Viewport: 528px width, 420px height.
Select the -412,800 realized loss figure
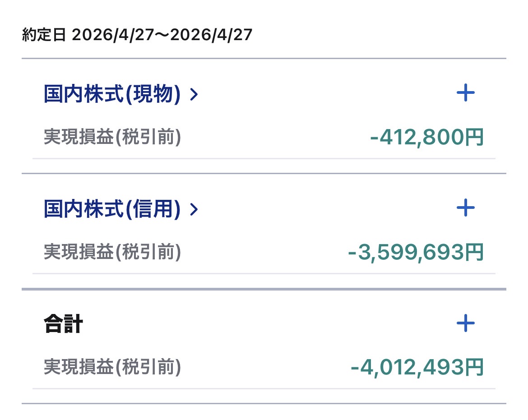pyautogui.click(x=416, y=137)
